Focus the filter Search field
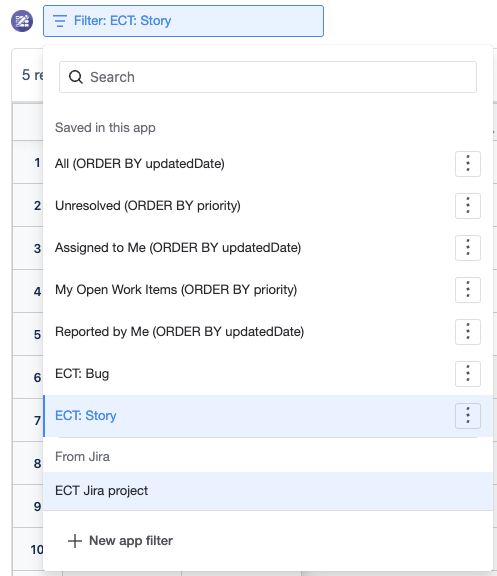The width and height of the screenshot is (497, 576). coord(268,77)
